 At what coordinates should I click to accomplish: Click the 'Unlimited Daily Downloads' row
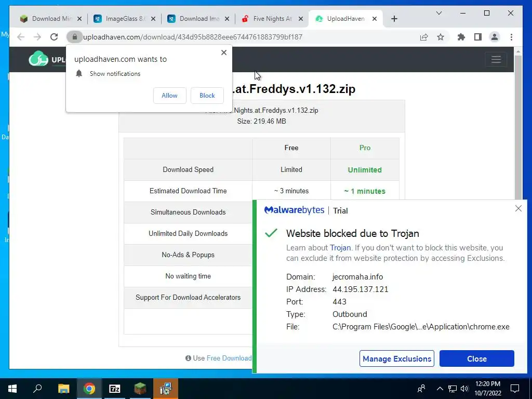coord(188,233)
